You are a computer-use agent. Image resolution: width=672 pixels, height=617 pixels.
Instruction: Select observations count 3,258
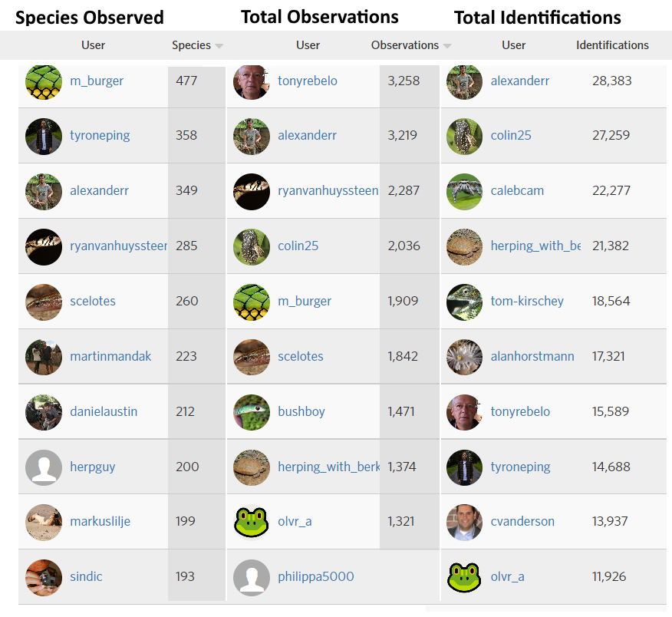point(404,81)
